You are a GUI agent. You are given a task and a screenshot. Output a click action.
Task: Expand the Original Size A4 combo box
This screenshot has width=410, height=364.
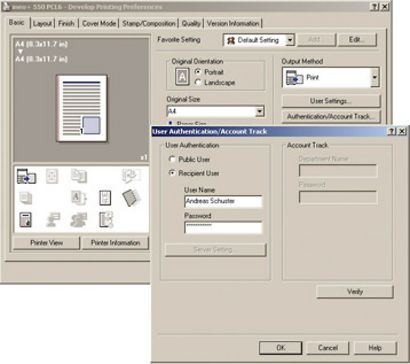259,111
